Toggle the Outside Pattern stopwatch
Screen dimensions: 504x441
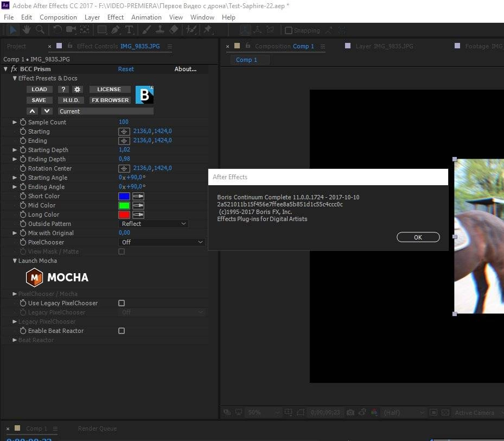[x=23, y=224]
